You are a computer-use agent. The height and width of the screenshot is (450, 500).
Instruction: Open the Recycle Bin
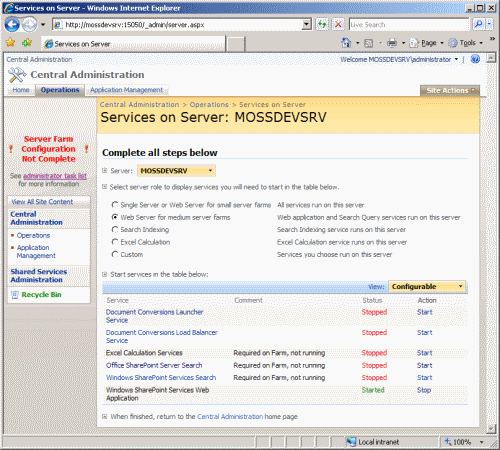point(41,295)
